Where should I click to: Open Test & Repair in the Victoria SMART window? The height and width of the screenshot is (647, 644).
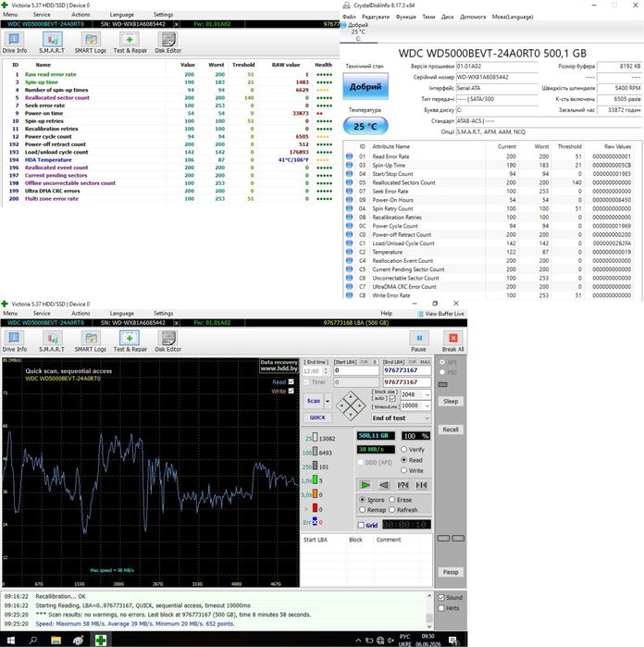pyautogui.click(x=130, y=43)
